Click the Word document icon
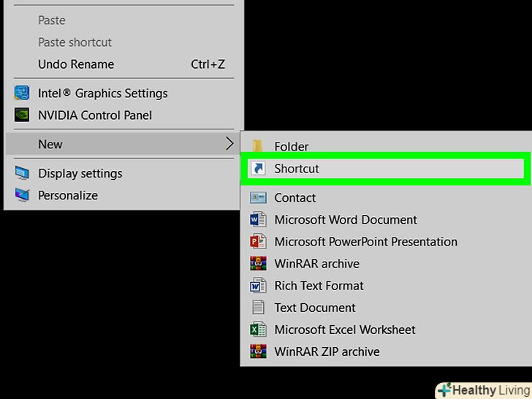Image resolution: width=532 pixels, height=399 pixels. pyautogui.click(x=258, y=220)
